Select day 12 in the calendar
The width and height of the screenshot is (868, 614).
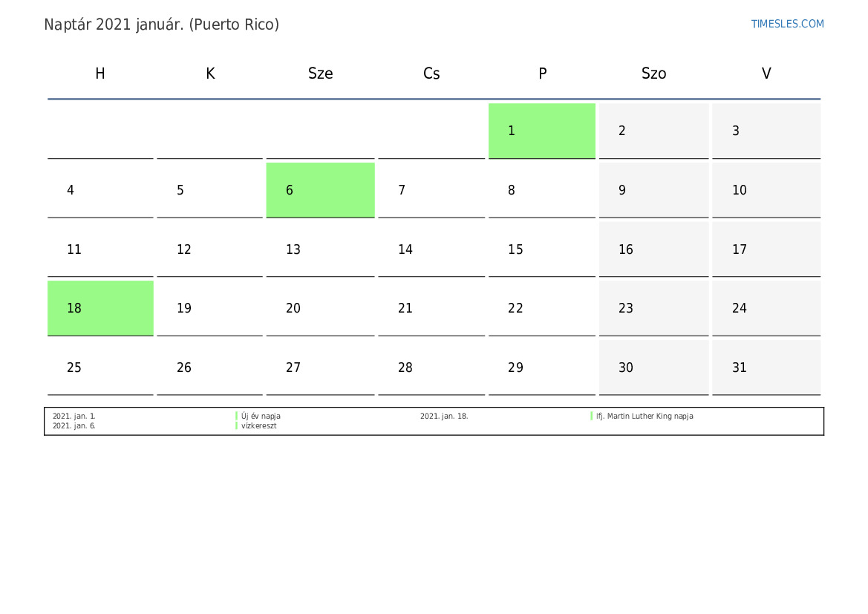[x=210, y=249]
